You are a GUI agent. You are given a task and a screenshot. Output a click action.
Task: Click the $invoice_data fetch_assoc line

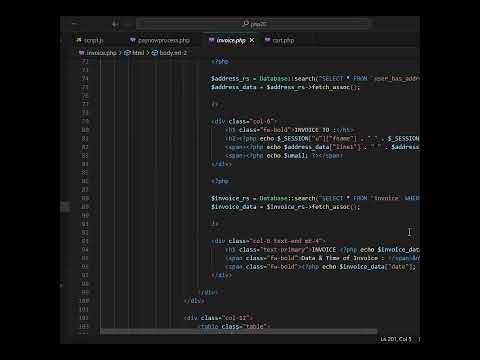click(285, 207)
